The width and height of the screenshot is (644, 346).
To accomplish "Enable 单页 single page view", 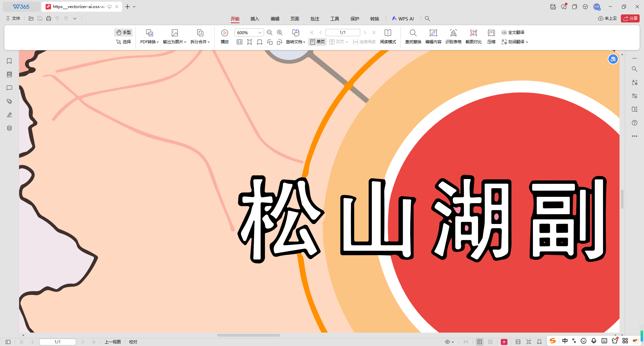I will click(x=317, y=42).
